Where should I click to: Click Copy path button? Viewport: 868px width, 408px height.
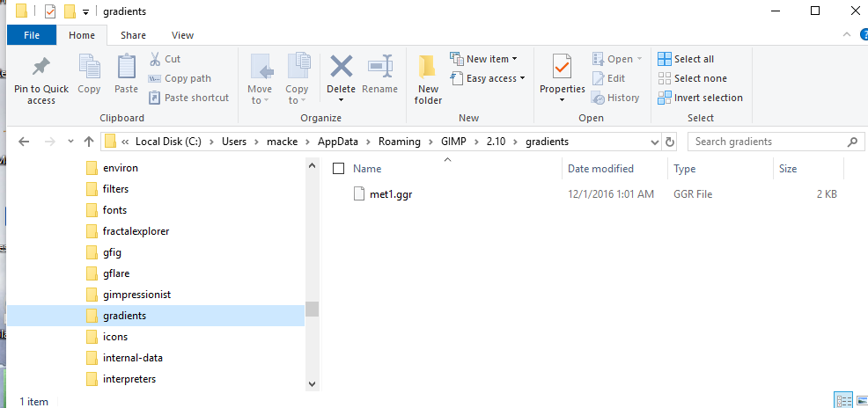click(180, 78)
